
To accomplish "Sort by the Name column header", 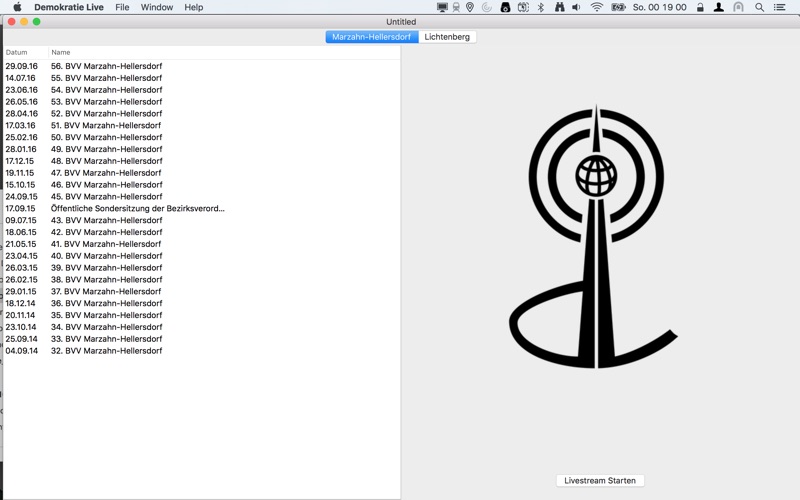I will [224, 52].
